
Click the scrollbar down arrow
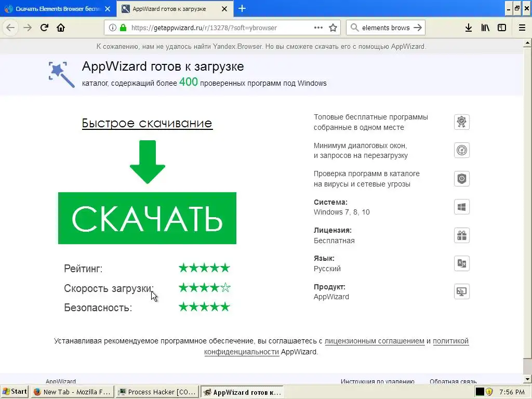tap(527, 379)
